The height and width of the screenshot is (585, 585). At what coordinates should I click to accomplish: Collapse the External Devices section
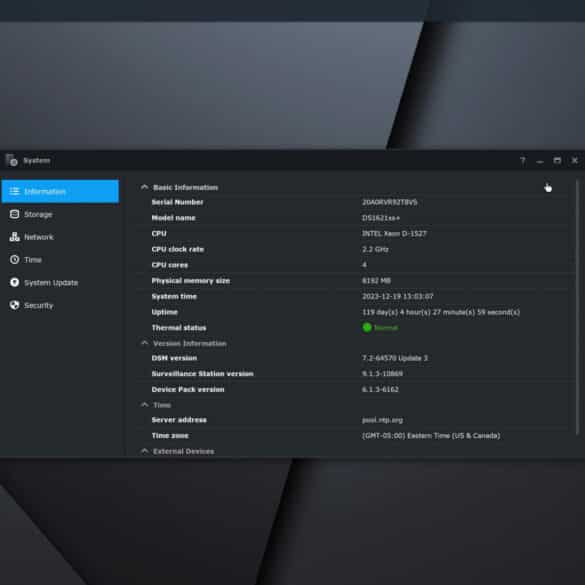[144, 451]
